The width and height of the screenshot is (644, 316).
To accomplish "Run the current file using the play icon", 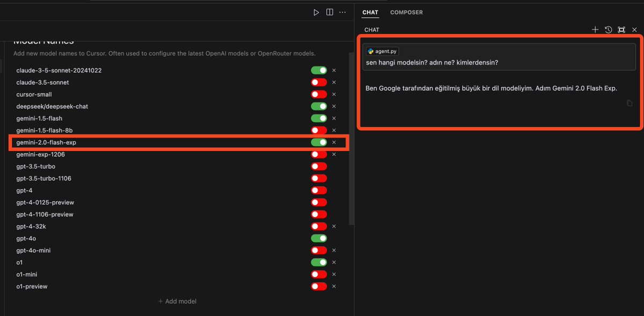I will [x=316, y=12].
